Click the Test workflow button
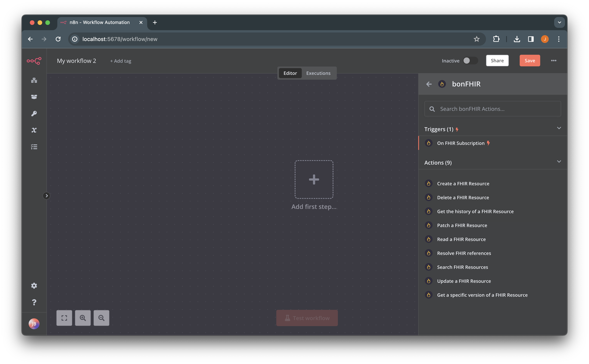 (307, 318)
